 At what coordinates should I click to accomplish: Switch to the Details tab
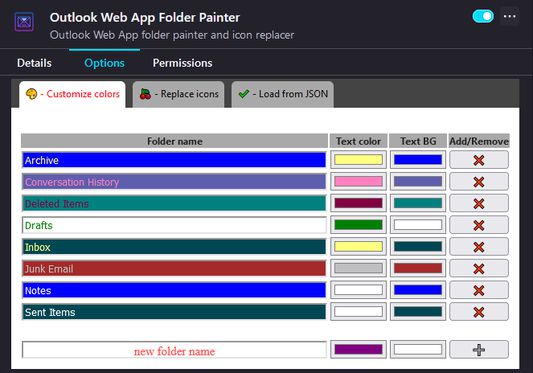tap(34, 63)
